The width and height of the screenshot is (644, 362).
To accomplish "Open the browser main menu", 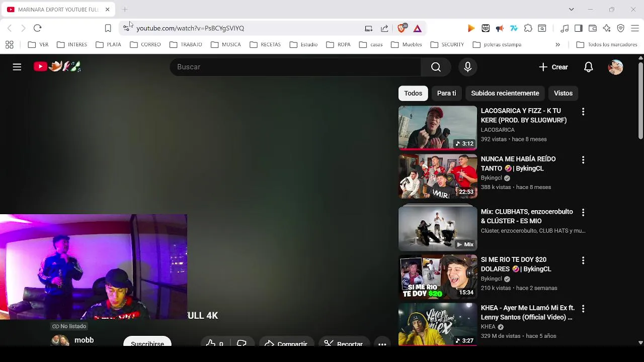I will click(x=635, y=28).
